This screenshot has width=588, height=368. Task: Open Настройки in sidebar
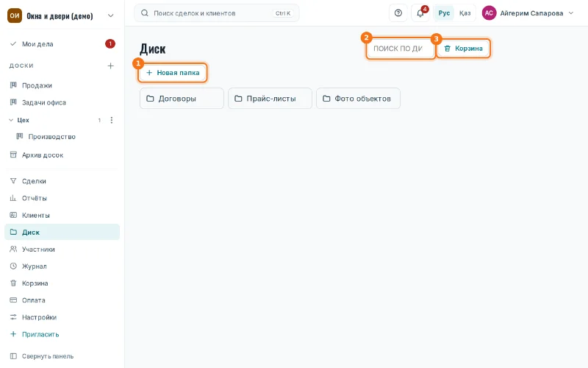(62, 317)
